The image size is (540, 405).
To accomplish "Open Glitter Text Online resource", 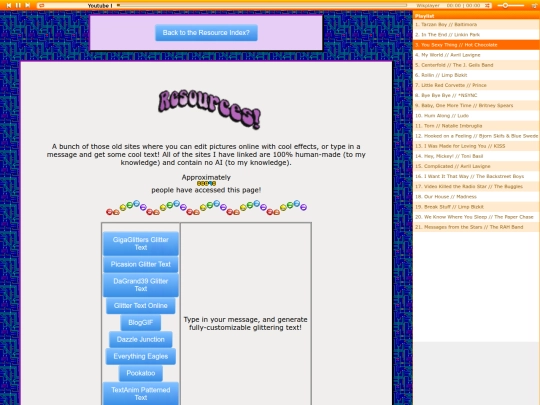I will pyautogui.click(x=141, y=305).
